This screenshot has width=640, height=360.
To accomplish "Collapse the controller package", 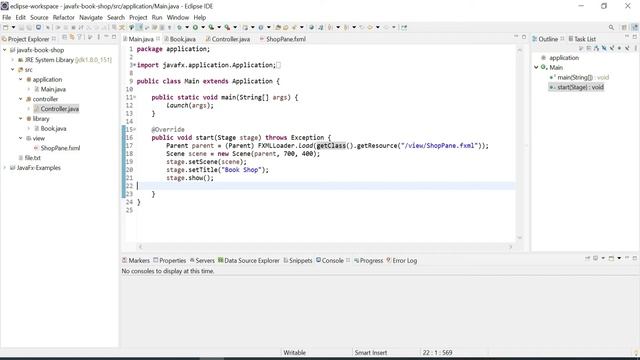I will [20, 99].
